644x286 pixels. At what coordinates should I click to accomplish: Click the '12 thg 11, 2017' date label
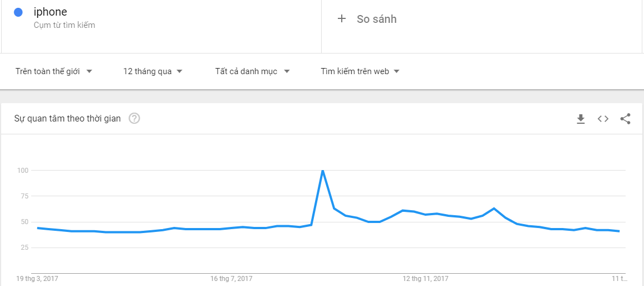(425, 278)
